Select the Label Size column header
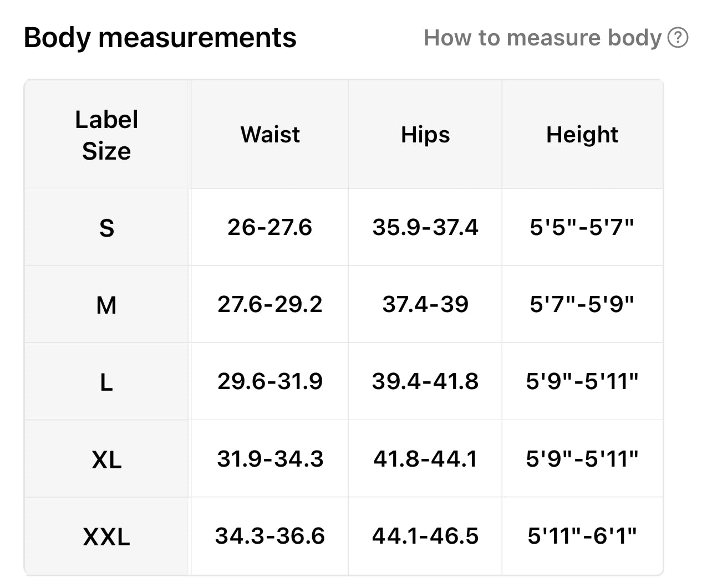The width and height of the screenshot is (712, 588). pyautogui.click(x=106, y=135)
